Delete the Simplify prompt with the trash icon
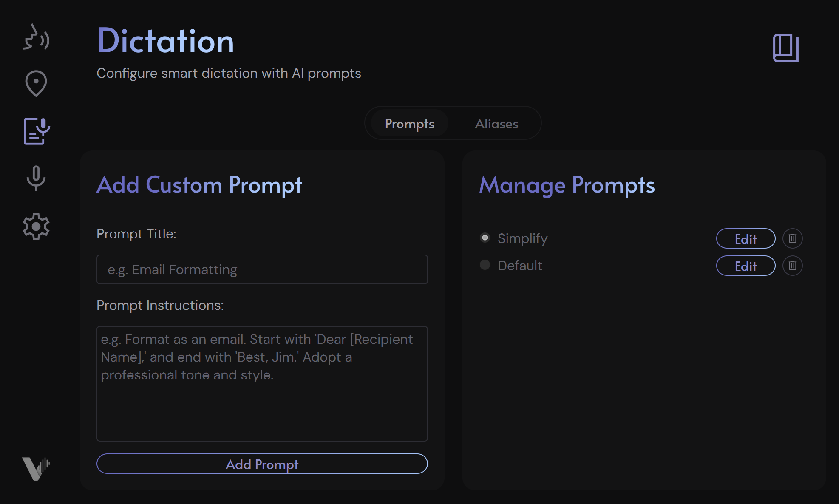 coord(792,238)
